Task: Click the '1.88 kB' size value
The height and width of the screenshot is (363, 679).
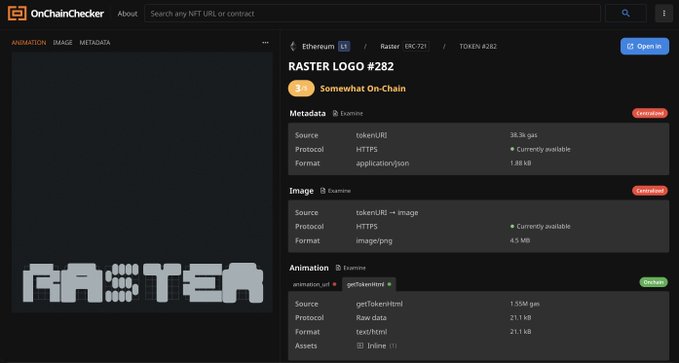Action: click(x=521, y=163)
